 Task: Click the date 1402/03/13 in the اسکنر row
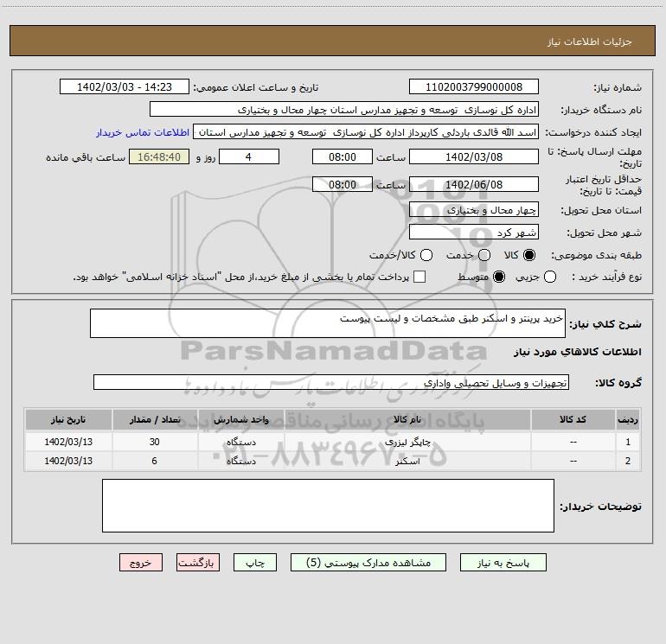click(x=68, y=461)
